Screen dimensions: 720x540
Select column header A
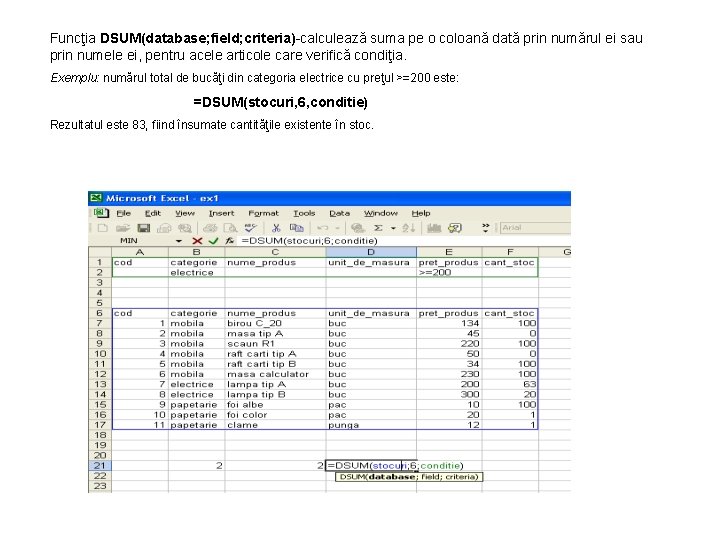coord(140,252)
